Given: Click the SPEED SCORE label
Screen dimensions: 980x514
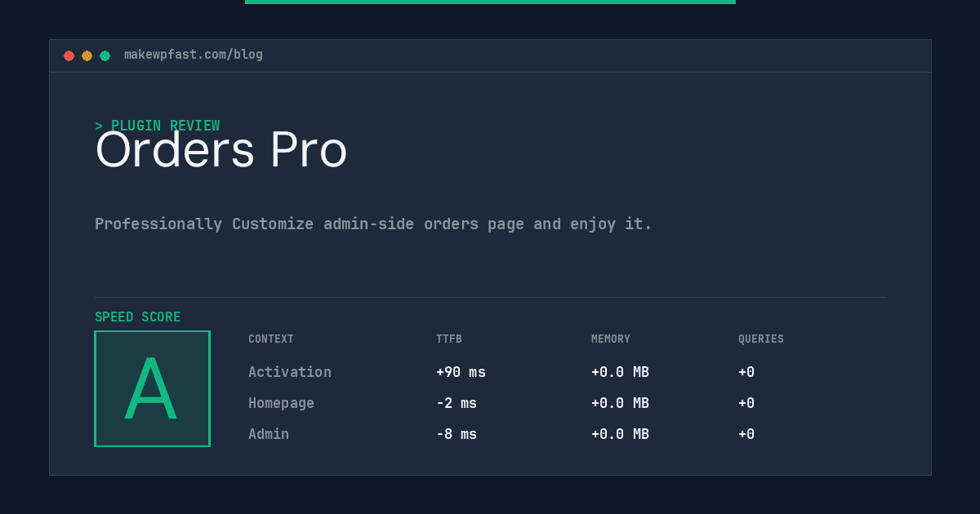Looking at the screenshot, I should coord(138,317).
